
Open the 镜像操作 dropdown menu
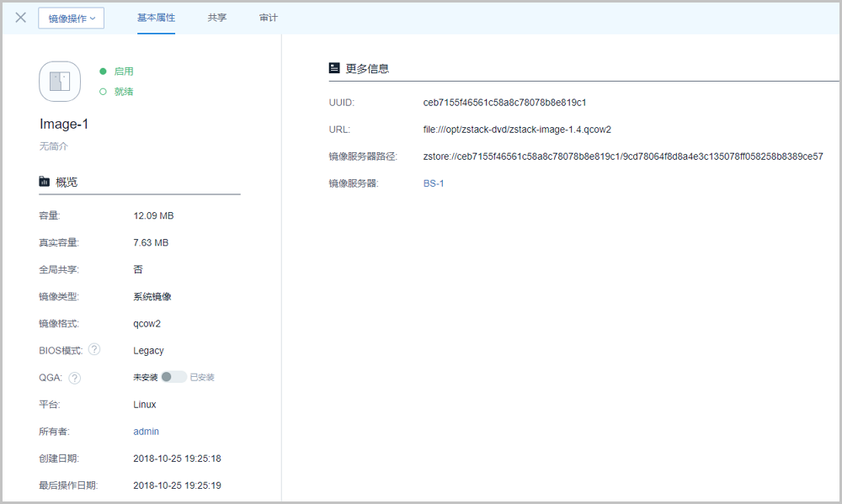pyautogui.click(x=71, y=19)
